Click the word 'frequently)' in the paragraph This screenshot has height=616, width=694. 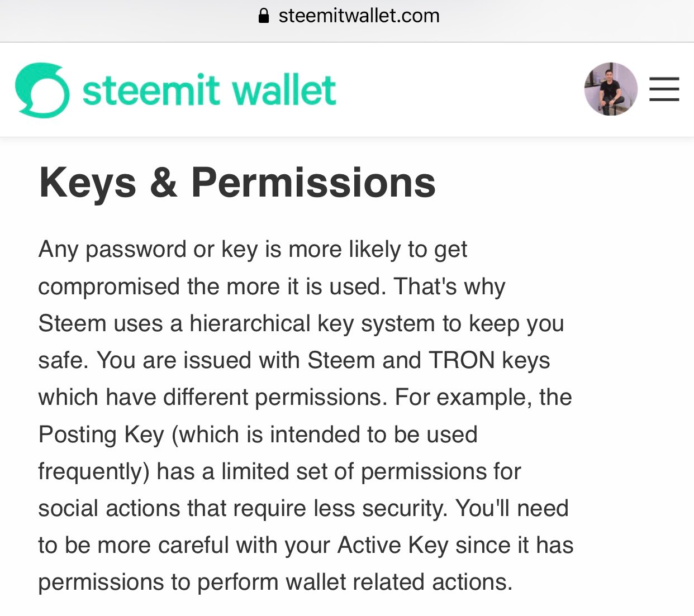pyautogui.click(x=94, y=471)
